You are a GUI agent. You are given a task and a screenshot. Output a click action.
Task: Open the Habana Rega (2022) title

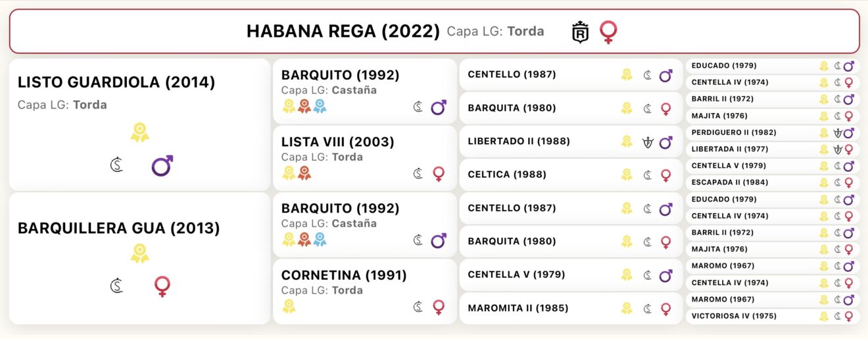[x=343, y=31]
